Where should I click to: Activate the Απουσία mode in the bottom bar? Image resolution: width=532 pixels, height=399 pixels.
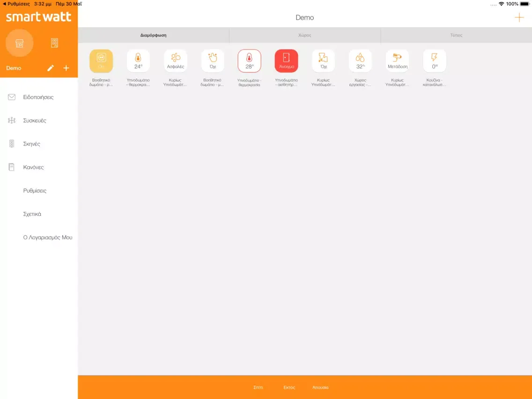pos(320,387)
